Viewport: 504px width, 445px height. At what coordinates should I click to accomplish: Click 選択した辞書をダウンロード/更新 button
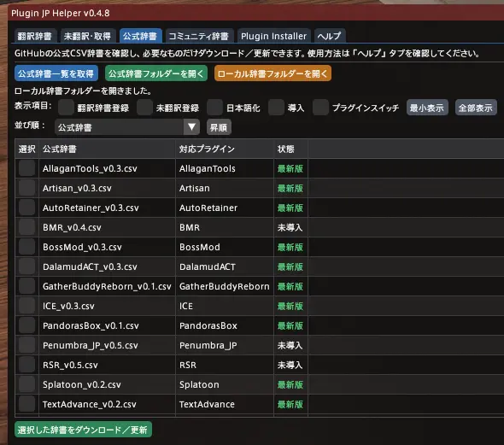click(x=83, y=430)
